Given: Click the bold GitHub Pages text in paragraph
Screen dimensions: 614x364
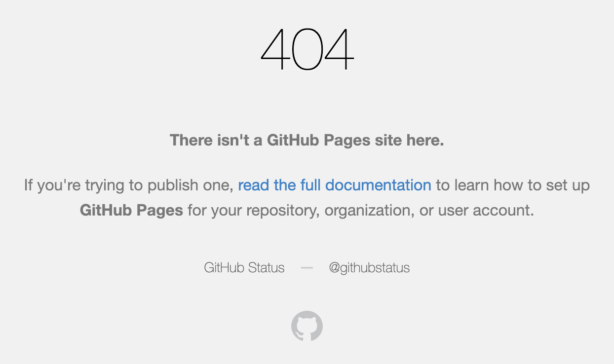Looking at the screenshot, I should 131,211.
